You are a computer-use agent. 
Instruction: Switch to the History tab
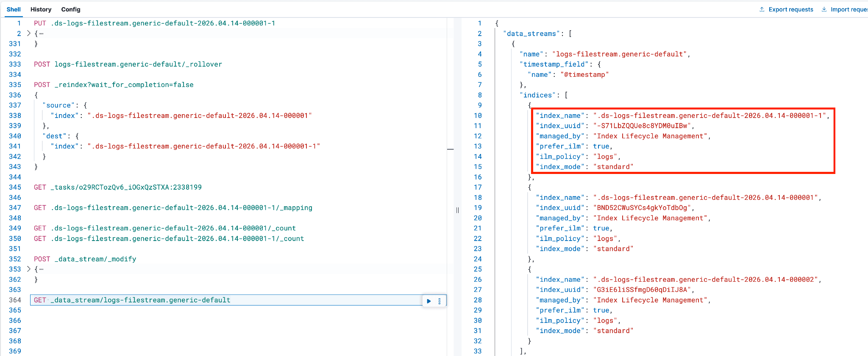point(41,9)
